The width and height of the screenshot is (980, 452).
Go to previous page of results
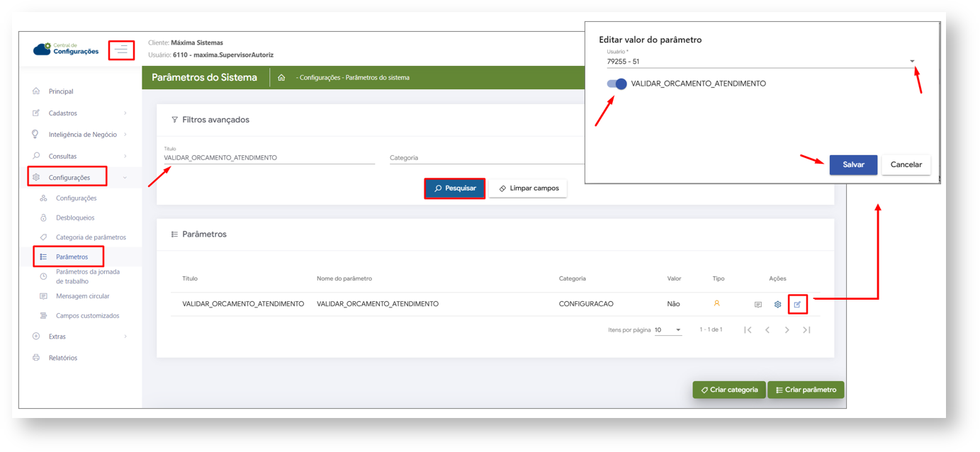click(x=767, y=330)
